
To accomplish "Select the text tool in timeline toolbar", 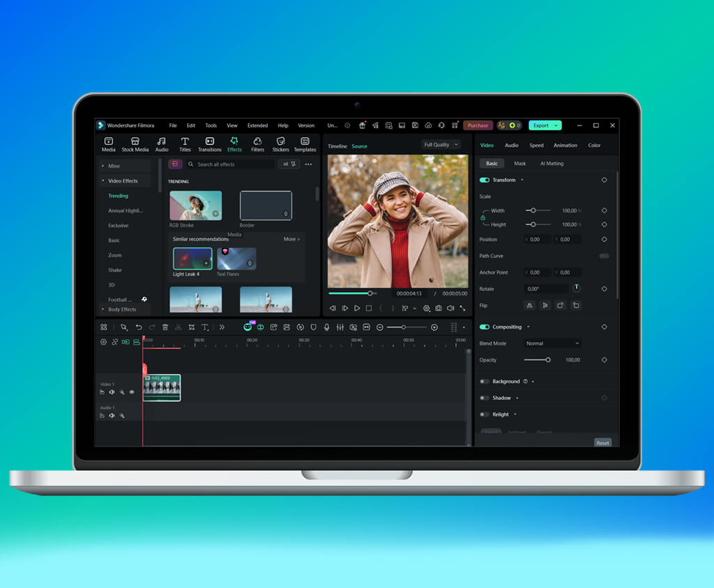I will (205, 327).
